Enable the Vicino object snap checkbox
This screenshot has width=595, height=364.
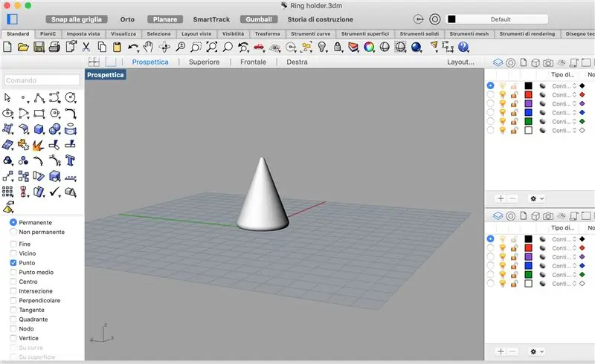pos(13,253)
